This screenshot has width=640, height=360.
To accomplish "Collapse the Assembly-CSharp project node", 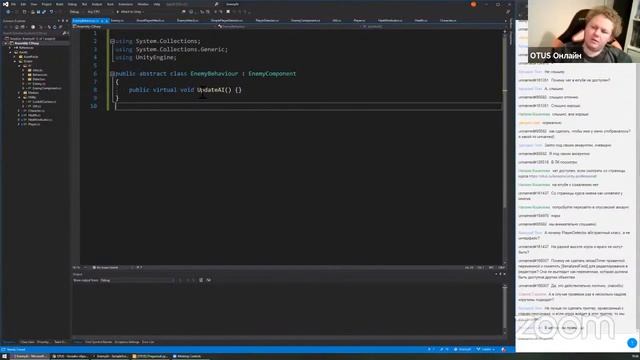I will [x=6, y=43].
